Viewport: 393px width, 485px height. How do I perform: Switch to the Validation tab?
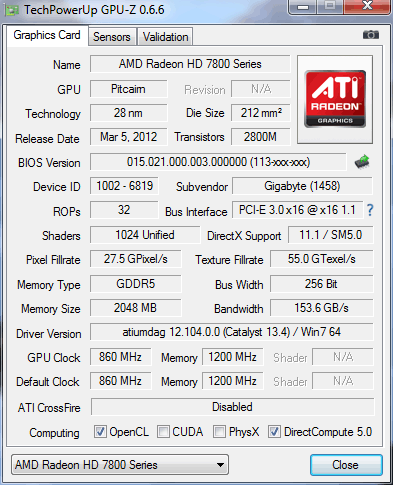(x=165, y=37)
